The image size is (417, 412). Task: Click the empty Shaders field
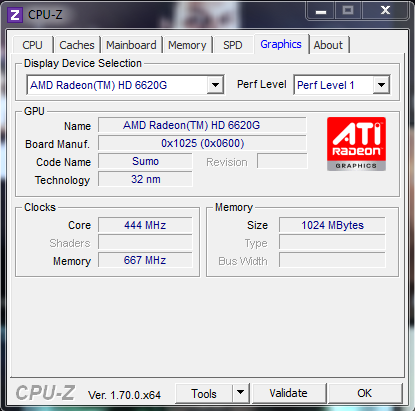[145, 243]
